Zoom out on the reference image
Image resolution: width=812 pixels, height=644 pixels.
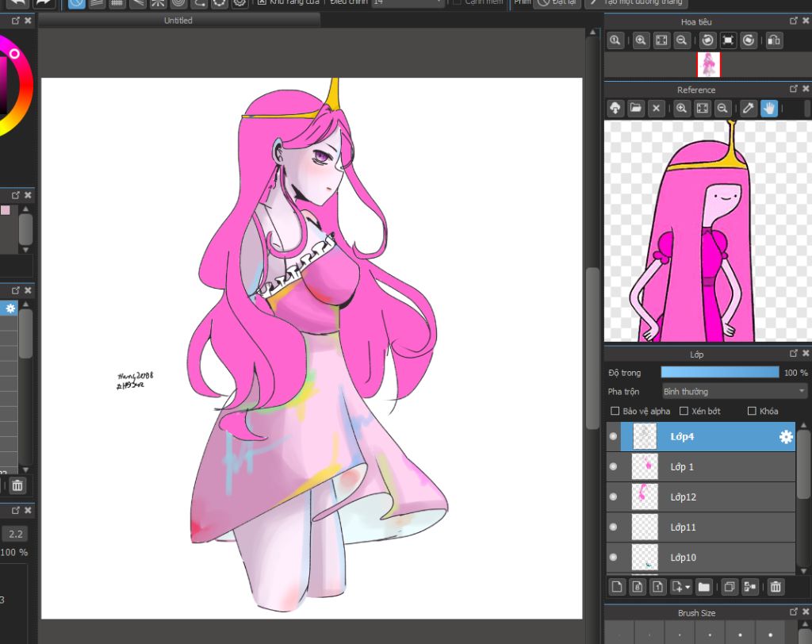tap(722, 109)
